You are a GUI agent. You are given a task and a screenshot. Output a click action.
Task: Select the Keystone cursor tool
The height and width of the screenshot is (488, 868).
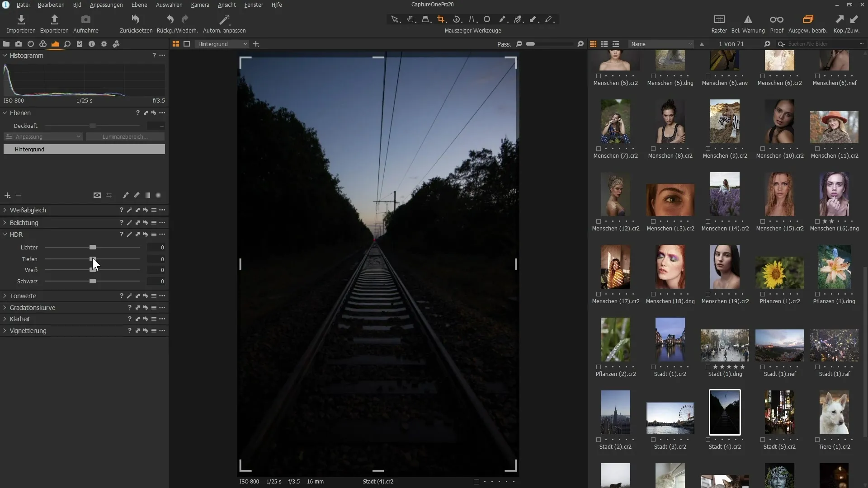coord(472,19)
